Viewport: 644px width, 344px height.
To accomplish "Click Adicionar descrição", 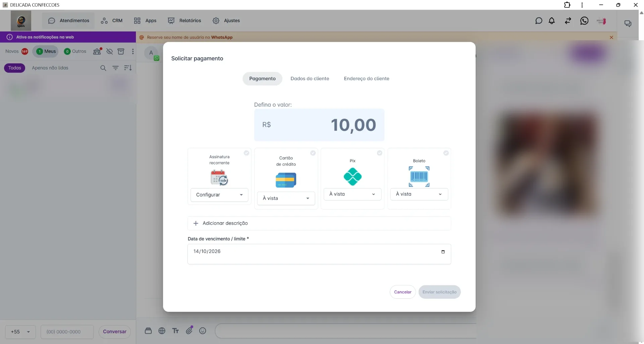I will tap(319, 223).
